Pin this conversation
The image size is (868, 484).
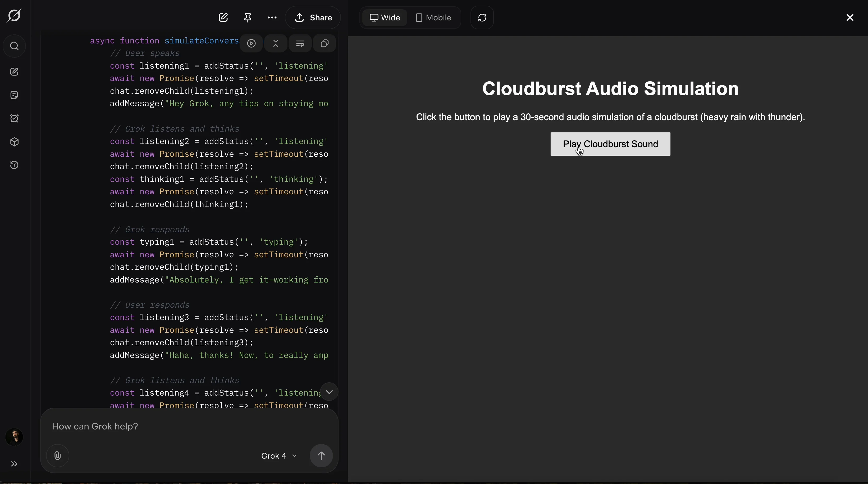coord(248,17)
